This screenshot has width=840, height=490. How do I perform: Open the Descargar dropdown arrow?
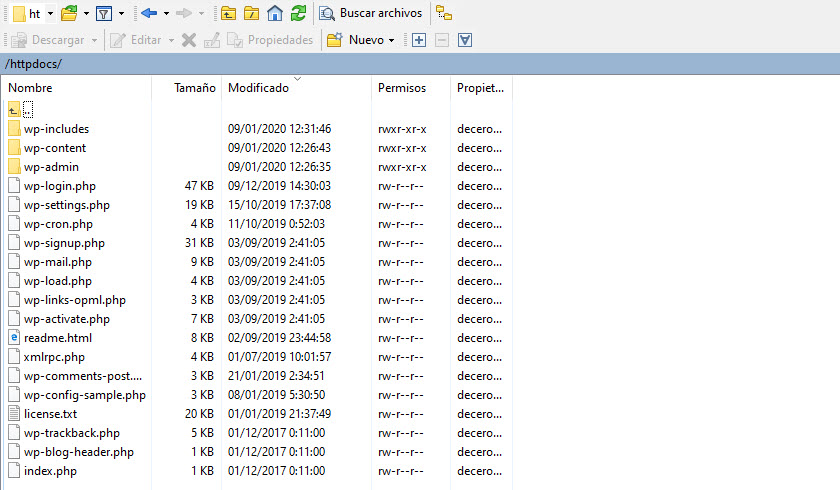coord(94,41)
